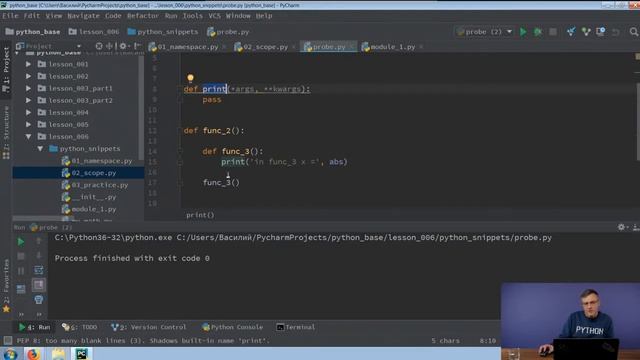Expand the lesson_004 folder
This screenshot has height=360, width=640.
click(28, 112)
